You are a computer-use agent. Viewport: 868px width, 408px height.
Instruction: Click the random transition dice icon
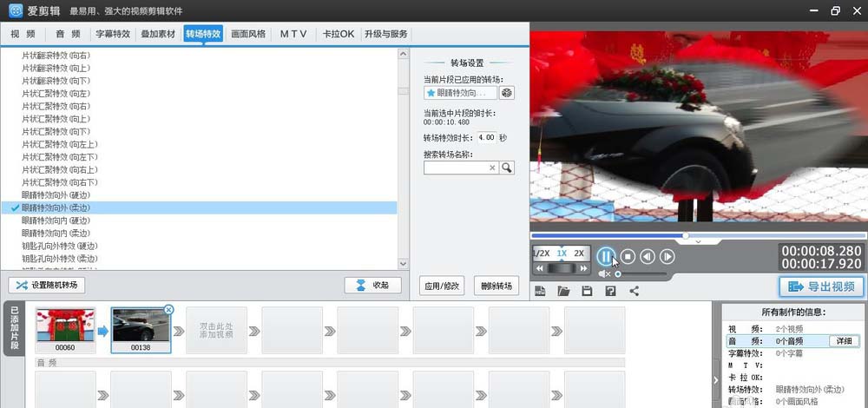point(507,93)
